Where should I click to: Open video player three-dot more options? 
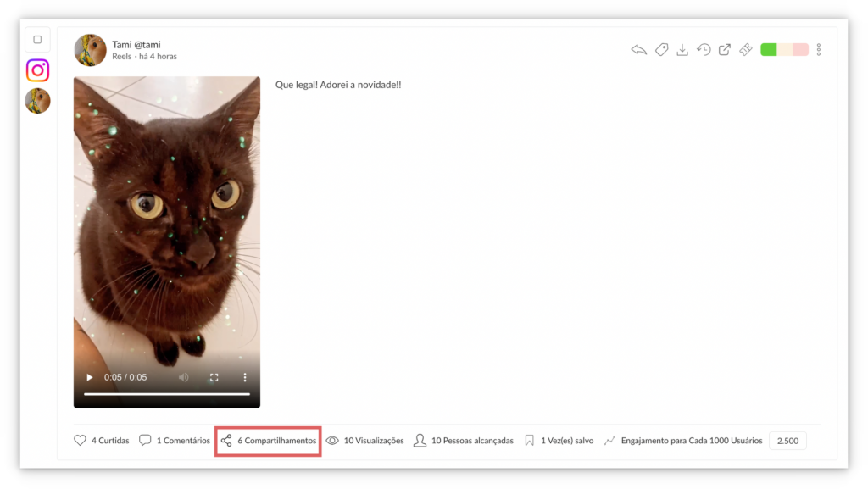click(x=245, y=377)
